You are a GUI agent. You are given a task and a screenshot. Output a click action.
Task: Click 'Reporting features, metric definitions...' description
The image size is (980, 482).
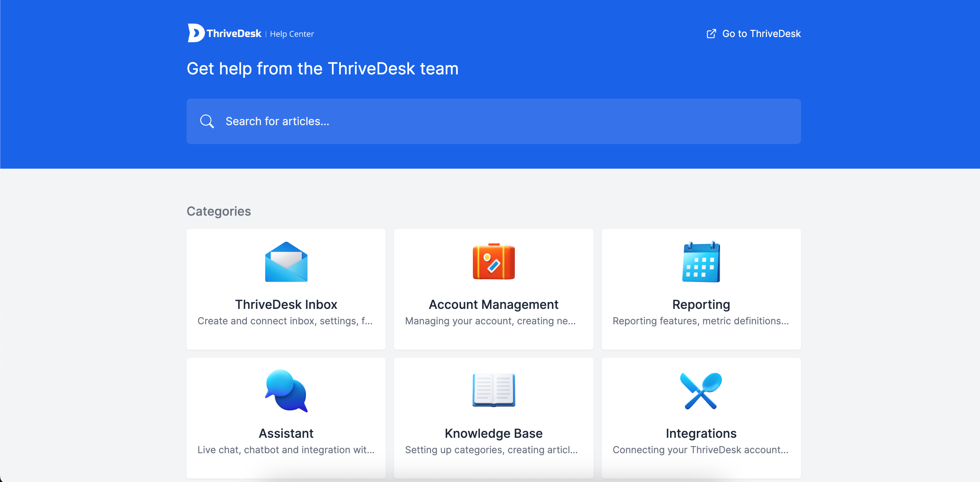tap(701, 321)
